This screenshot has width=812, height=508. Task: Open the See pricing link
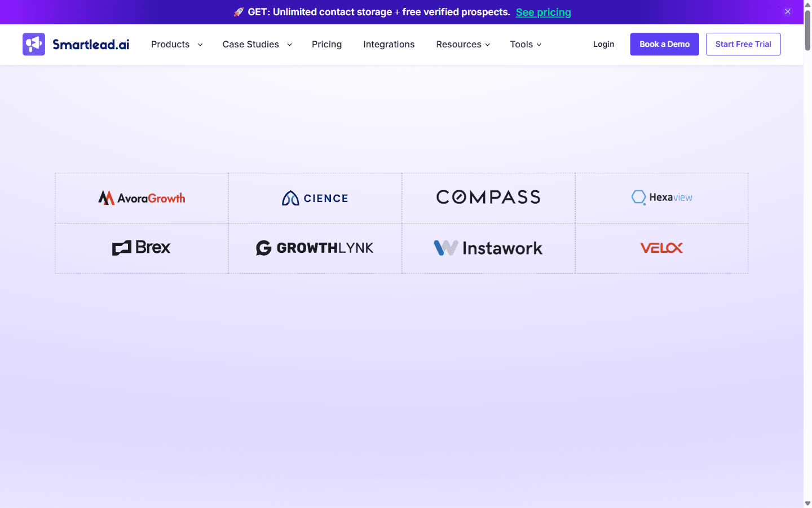543,12
